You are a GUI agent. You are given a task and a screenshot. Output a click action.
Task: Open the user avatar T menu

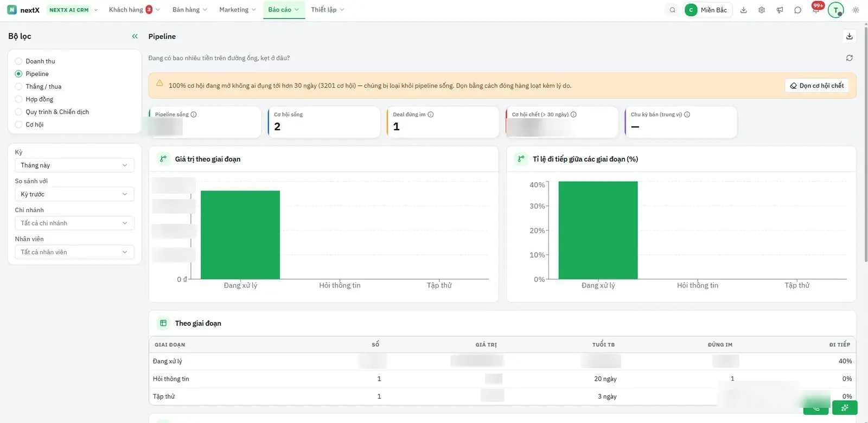[x=836, y=10]
